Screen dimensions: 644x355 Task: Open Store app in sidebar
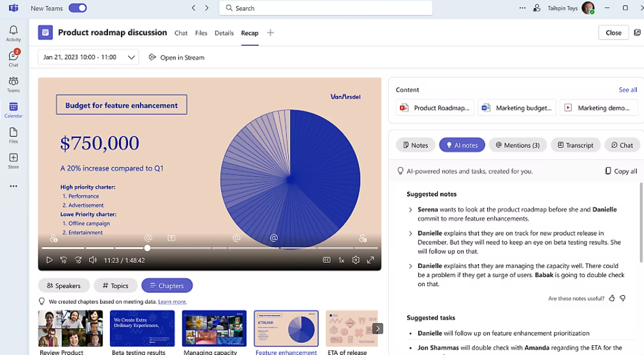pyautogui.click(x=13, y=161)
